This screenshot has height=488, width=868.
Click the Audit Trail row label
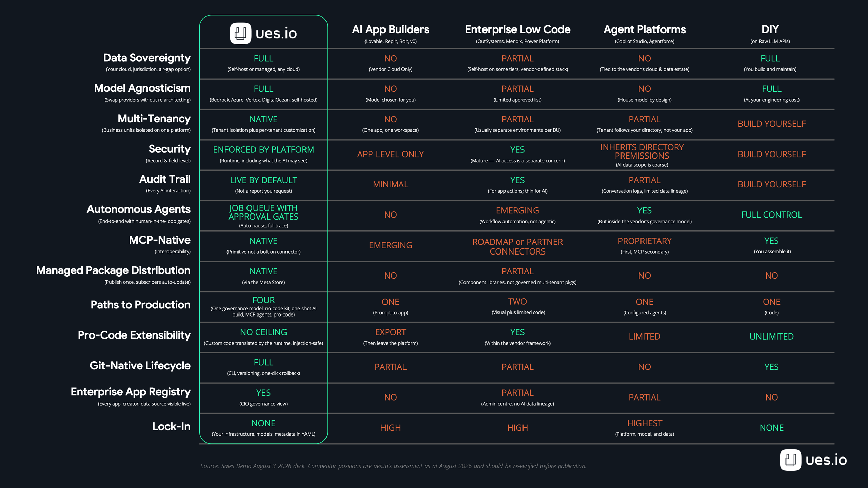[165, 179]
